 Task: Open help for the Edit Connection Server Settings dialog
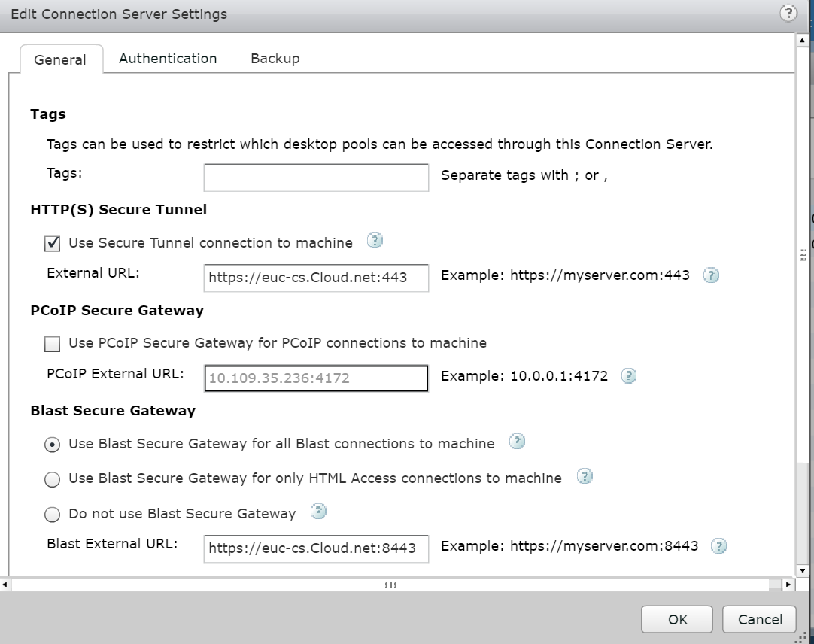[x=788, y=14]
